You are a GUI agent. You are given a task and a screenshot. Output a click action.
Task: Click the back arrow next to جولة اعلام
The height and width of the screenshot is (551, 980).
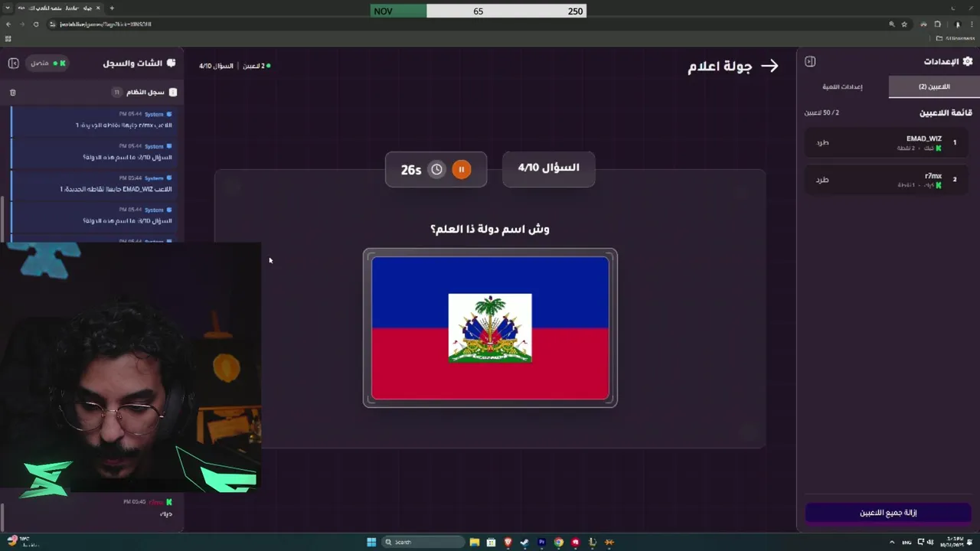click(x=769, y=66)
